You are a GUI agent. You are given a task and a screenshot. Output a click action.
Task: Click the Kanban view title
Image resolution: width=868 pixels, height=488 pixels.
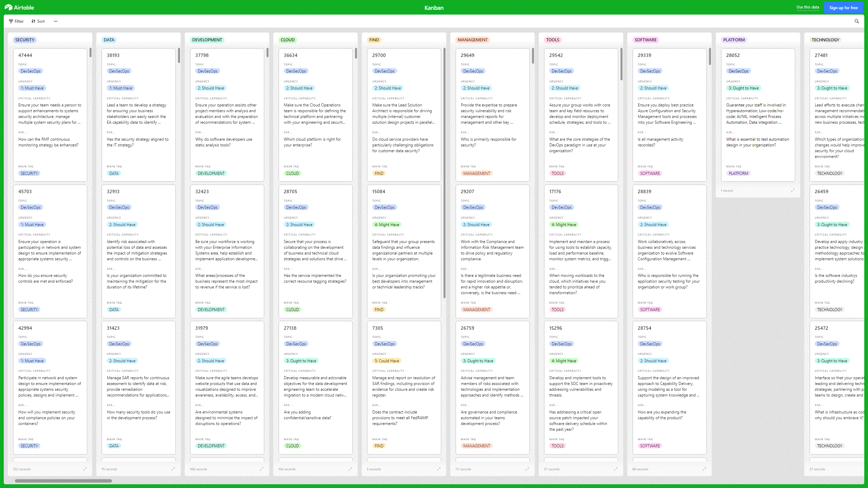click(x=434, y=7)
